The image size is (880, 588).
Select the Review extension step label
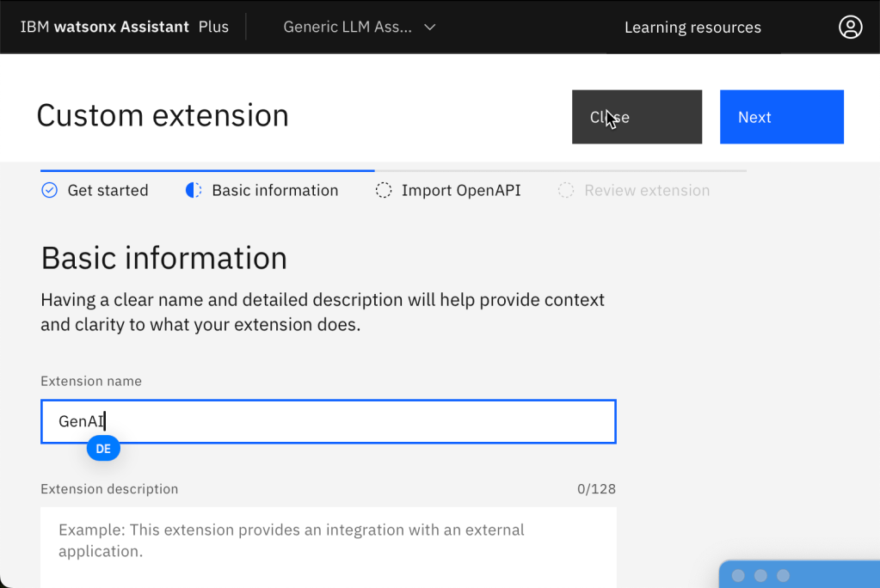coord(647,190)
